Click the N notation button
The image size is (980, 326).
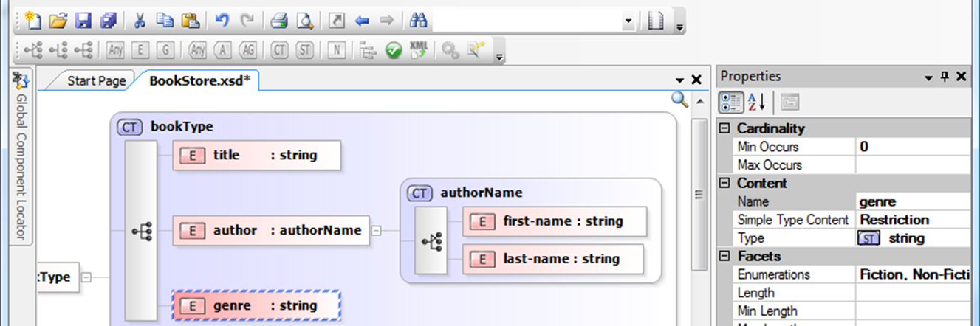pos(336,50)
